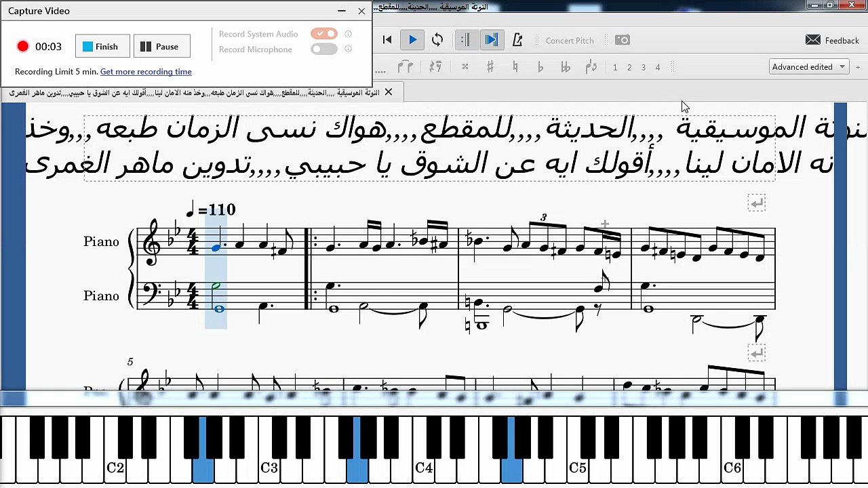This screenshot has width=868, height=488.
Task: Select voice 4
Action: click(658, 67)
